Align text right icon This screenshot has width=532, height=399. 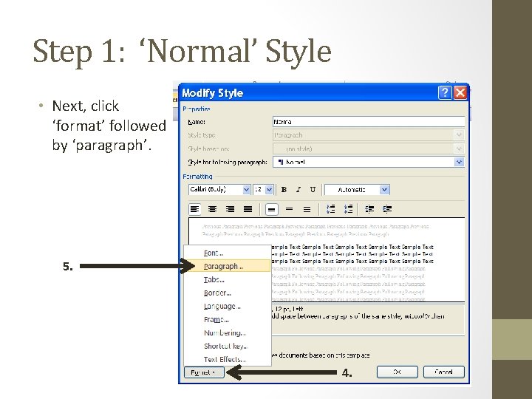230,209
